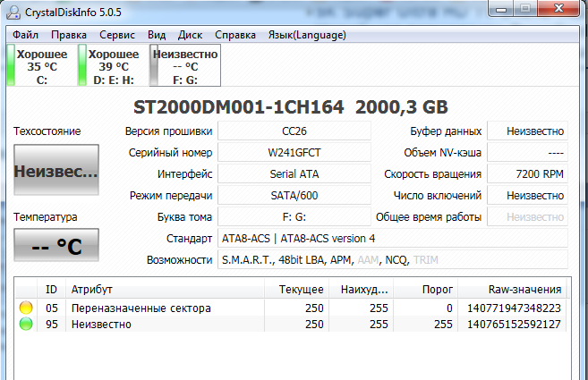This screenshot has width=588, height=380.
Task: Click the disk model title ST2000DM001-1CH164
Action: click(x=238, y=107)
